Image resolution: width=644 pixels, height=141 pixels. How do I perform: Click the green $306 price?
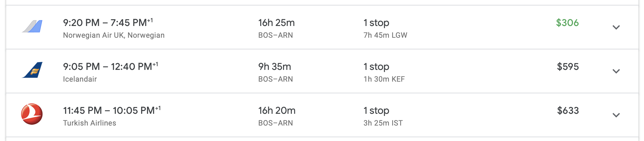tap(567, 23)
